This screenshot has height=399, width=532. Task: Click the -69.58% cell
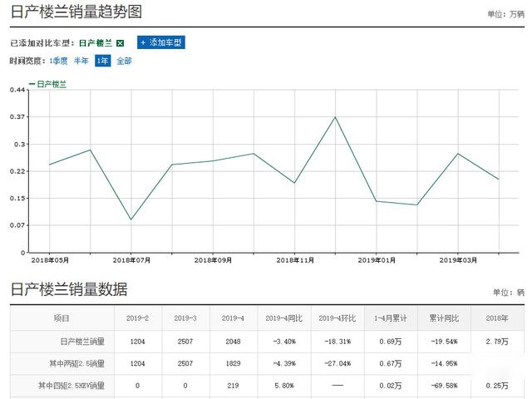444,386
